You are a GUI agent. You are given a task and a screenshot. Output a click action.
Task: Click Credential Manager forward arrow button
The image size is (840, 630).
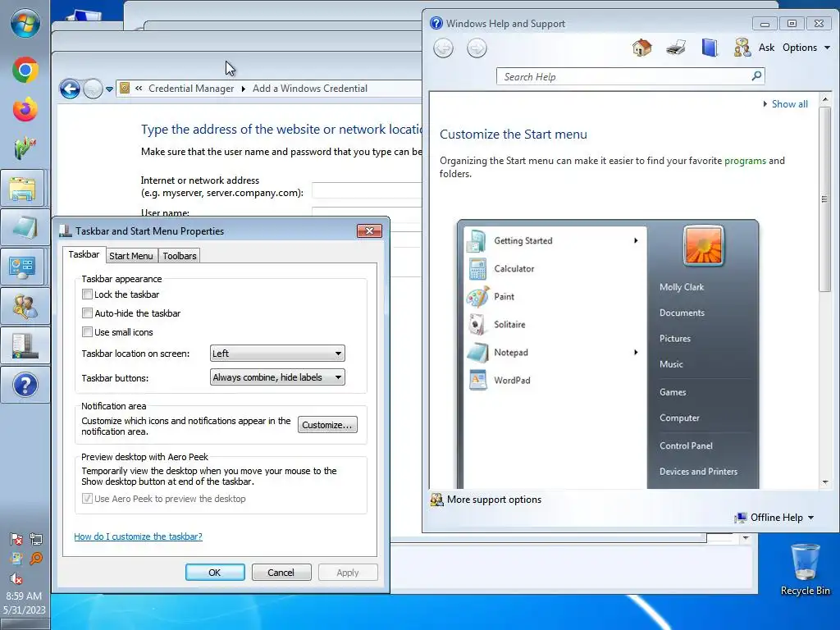click(x=93, y=89)
